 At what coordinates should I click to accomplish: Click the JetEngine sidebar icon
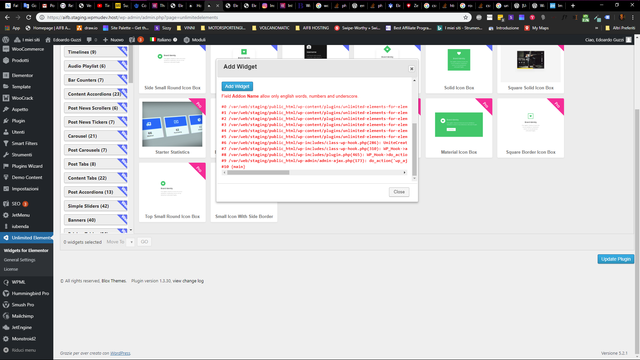point(6,327)
